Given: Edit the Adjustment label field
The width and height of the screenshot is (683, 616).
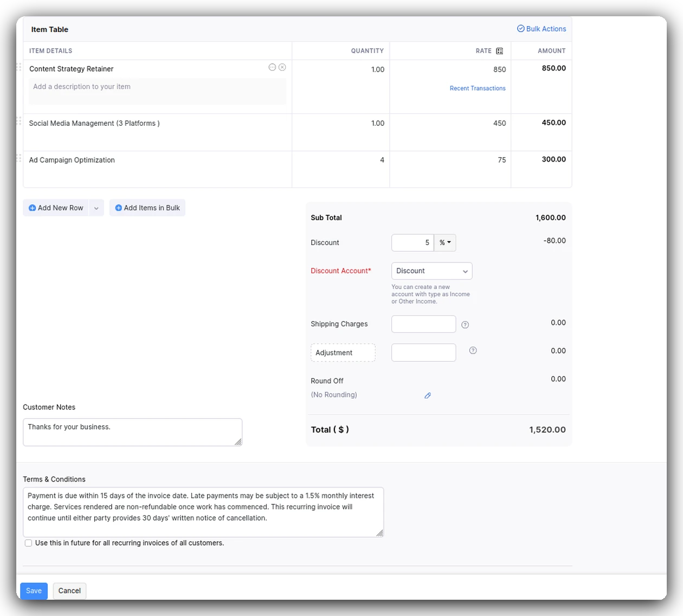Looking at the screenshot, I should pos(343,352).
